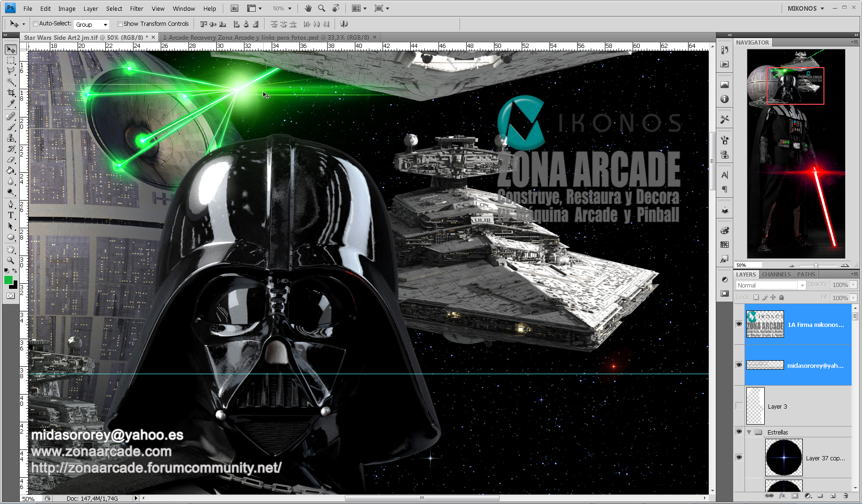862x504 pixels.
Task: Click the Navigator zoom percentage field
Action: (x=748, y=265)
